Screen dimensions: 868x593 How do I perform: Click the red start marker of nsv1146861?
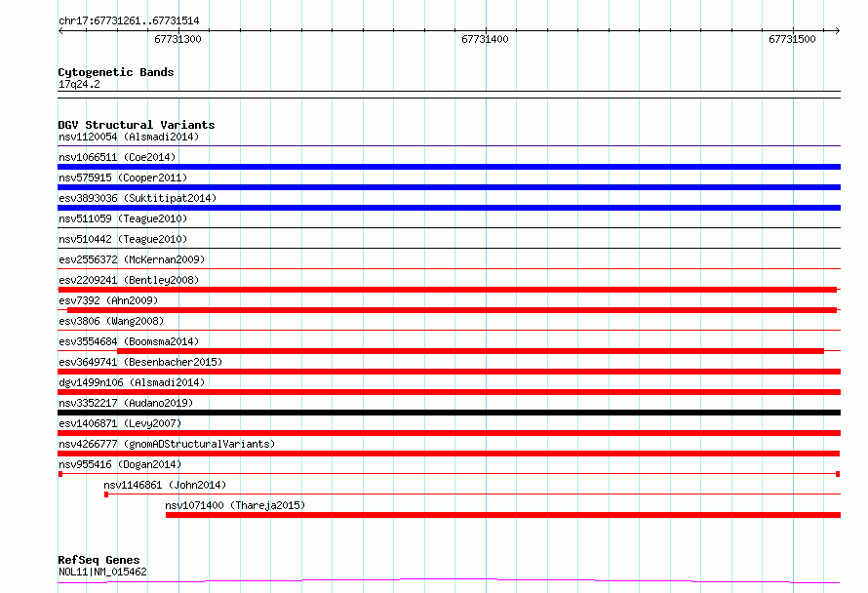pos(106,494)
